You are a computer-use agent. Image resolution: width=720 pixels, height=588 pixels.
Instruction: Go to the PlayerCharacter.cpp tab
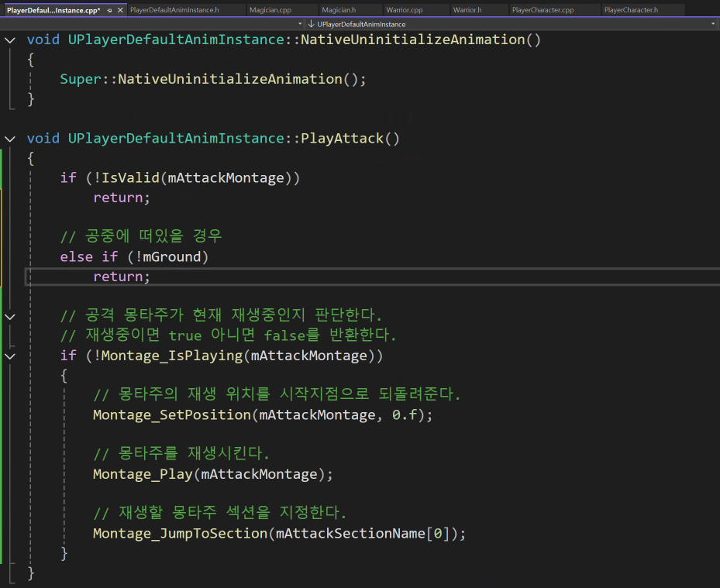[x=543, y=9]
